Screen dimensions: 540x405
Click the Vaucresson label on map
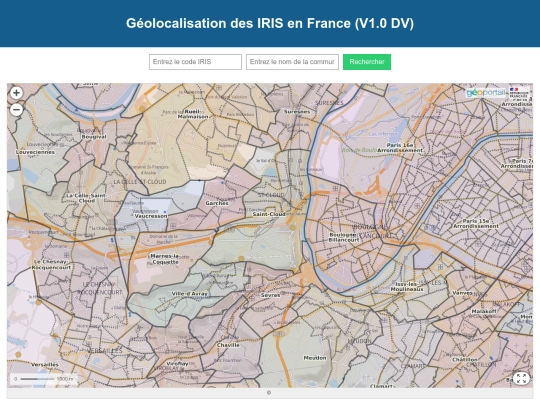151,216
